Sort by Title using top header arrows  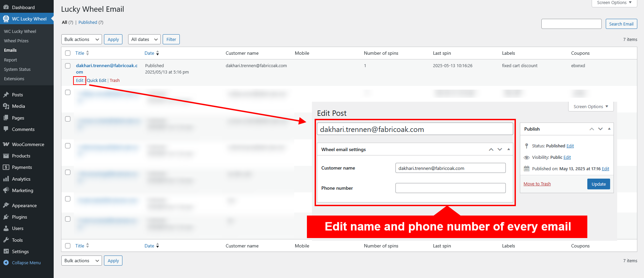pyautogui.click(x=88, y=53)
